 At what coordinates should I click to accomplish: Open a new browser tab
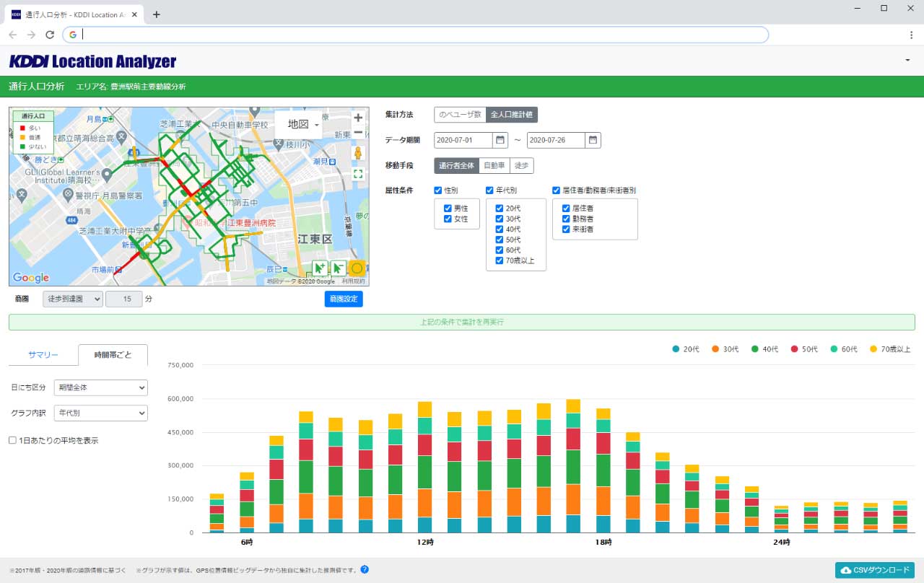point(157,14)
